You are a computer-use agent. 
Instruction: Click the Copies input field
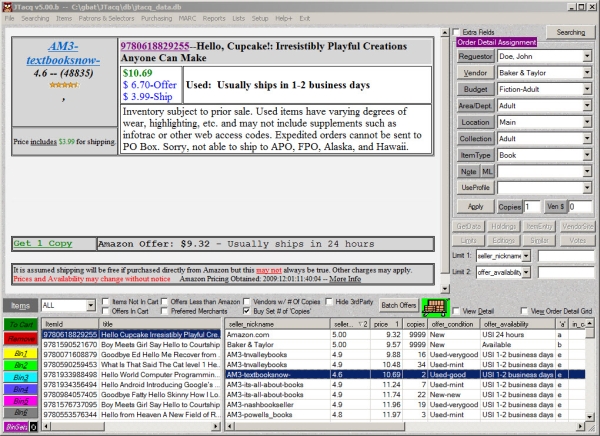click(x=532, y=207)
